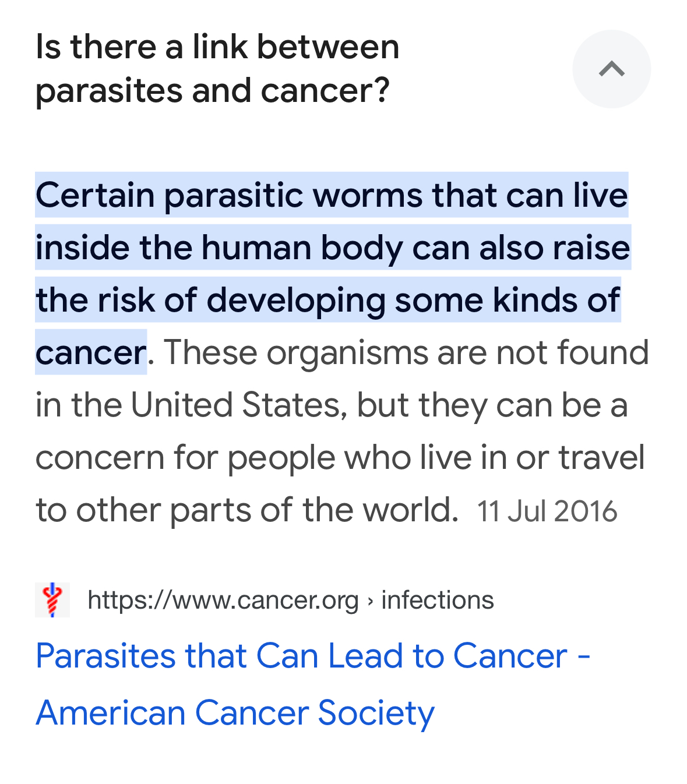Click the 'to other parts of the world.' text
687x784 pixels.
pos(247,510)
